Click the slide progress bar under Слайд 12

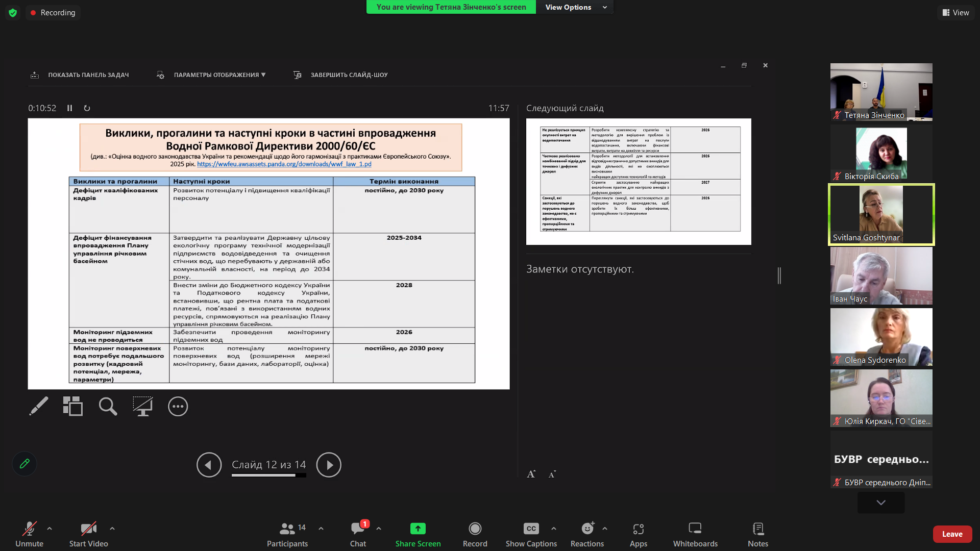[x=268, y=475]
